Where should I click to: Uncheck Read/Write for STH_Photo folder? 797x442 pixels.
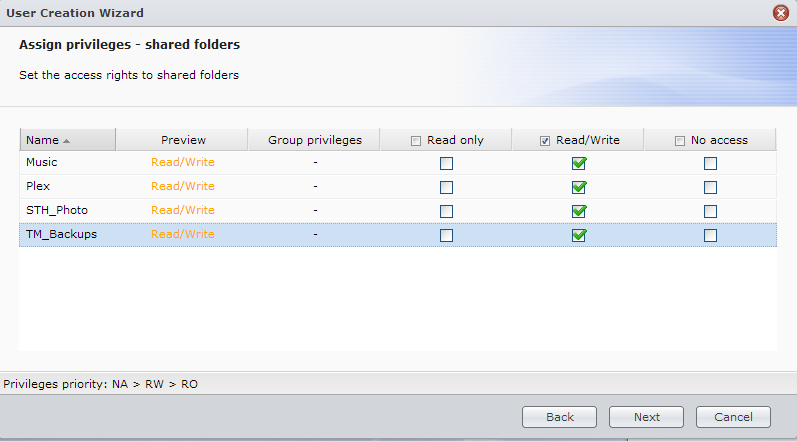tap(578, 211)
